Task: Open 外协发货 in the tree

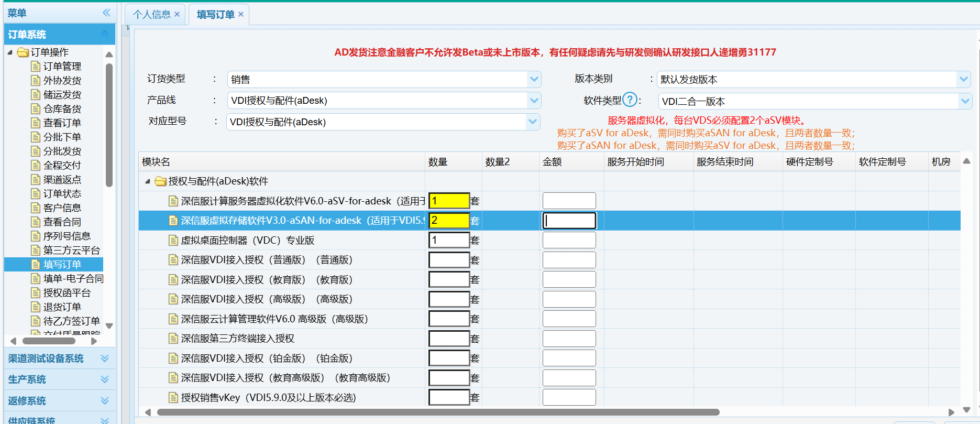Action: tap(62, 80)
